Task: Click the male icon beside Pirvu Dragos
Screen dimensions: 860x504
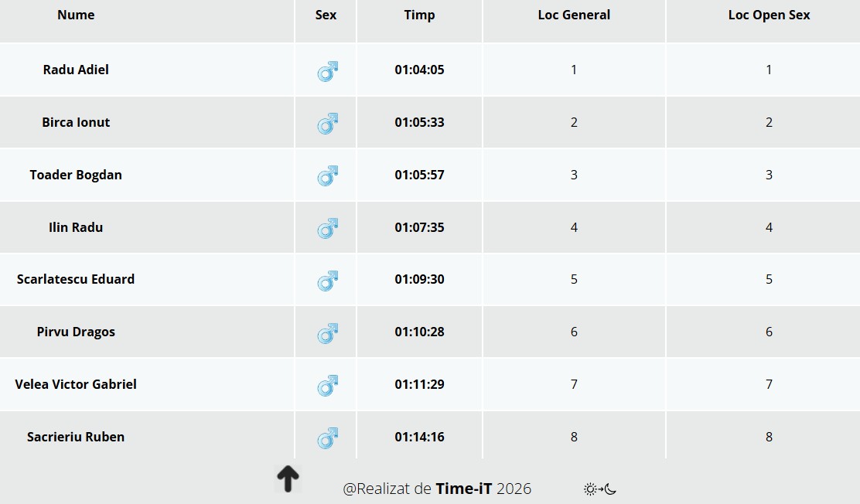Action: click(327, 333)
